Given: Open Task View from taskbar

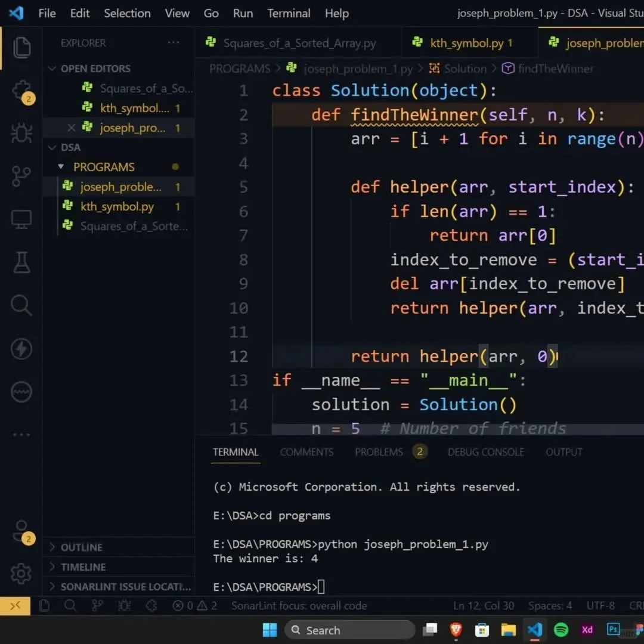Looking at the screenshot, I should pyautogui.click(x=430, y=630).
